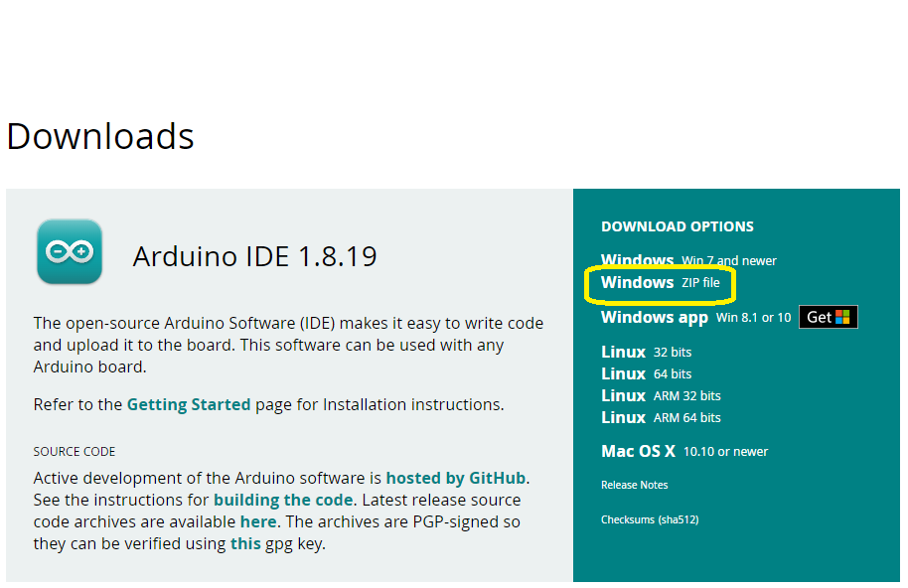Click the SOURCE CODE section label
This screenshot has height=588, width=908.
[75, 451]
